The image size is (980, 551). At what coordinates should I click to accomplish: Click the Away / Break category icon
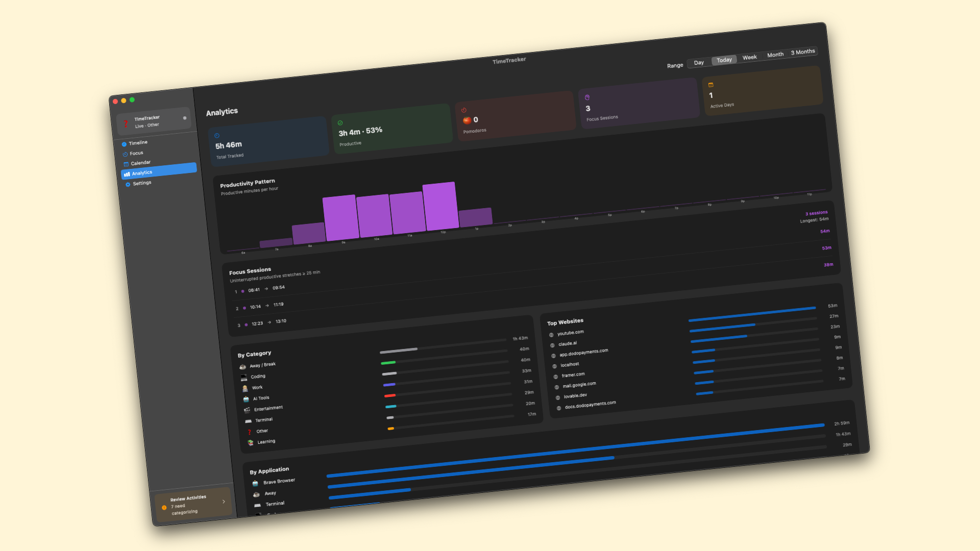click(242, 367)
